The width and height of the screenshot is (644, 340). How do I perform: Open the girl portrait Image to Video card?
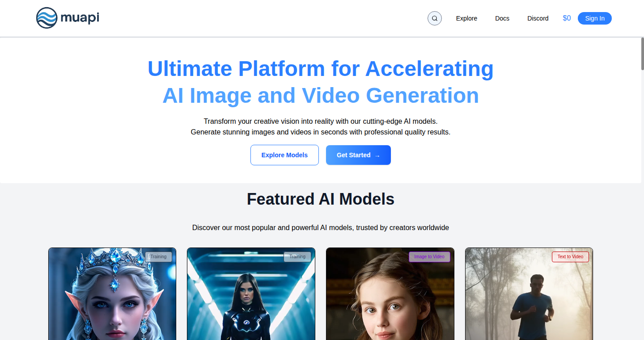coord(390,294)
